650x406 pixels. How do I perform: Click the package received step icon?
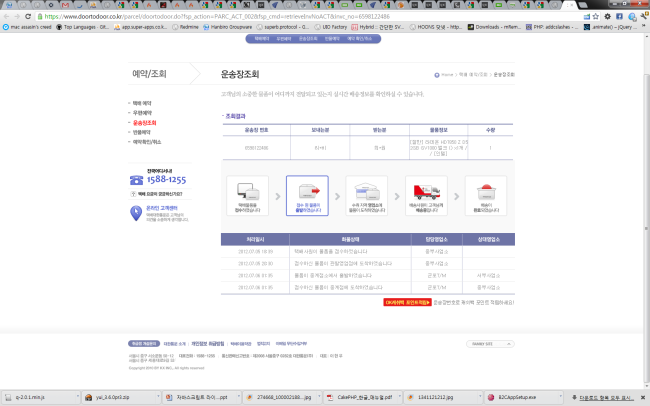[247, 195]
